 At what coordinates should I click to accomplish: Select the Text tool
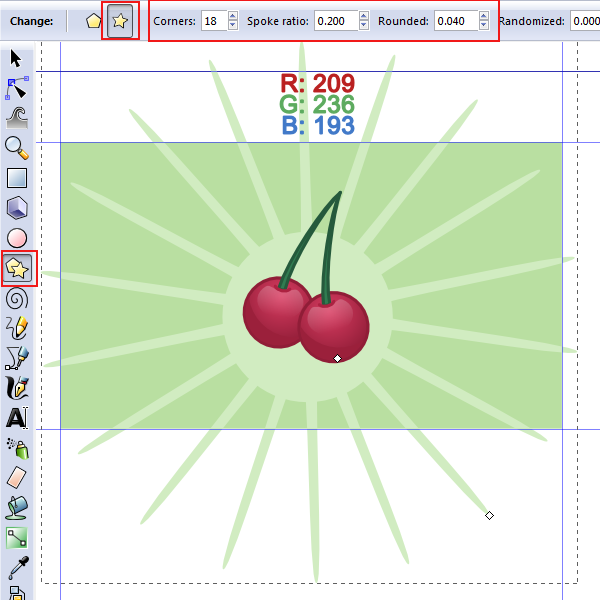[x=17, y=417]
